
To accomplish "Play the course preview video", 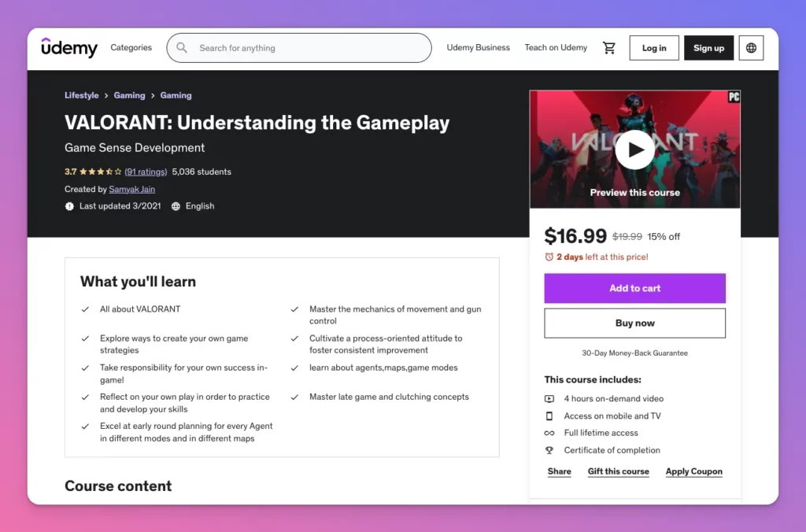I will coord(634,149).
